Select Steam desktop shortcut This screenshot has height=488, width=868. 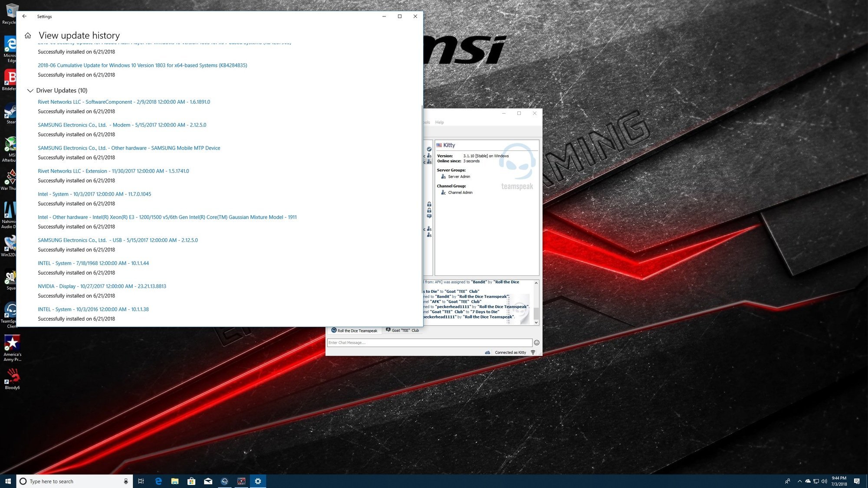[10, 114]
